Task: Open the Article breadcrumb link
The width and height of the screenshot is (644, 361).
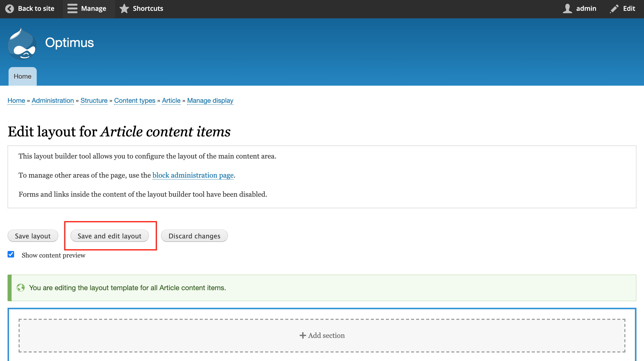Action: pos(171,100)
